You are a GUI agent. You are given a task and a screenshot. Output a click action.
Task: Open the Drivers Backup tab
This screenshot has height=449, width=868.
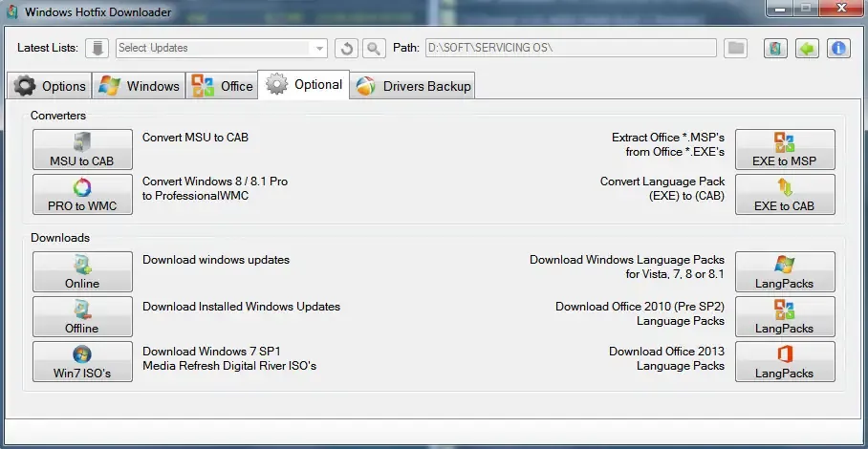413,86
